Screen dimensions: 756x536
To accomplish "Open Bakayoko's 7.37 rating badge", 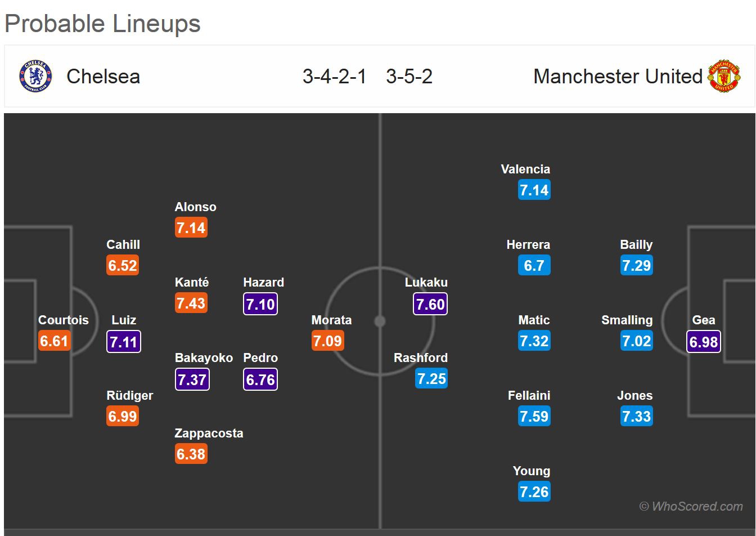I will click(192, 379).
